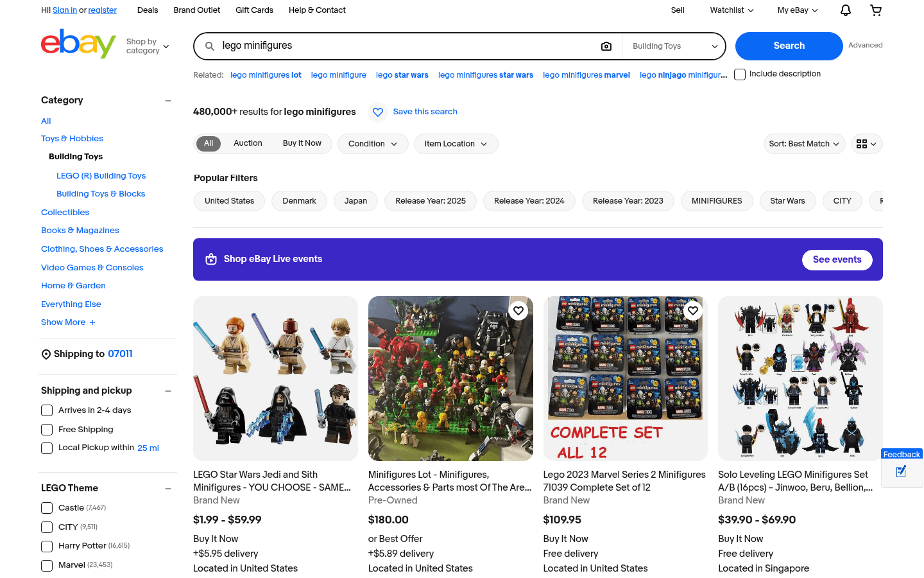Collapse the LEGO Theme section
The height and width of the screenshot is (578, 924).
[x=168, y=489]
